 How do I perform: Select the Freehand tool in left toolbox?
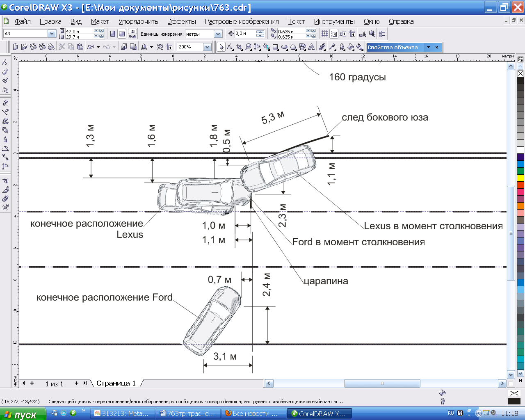point(5,103)
